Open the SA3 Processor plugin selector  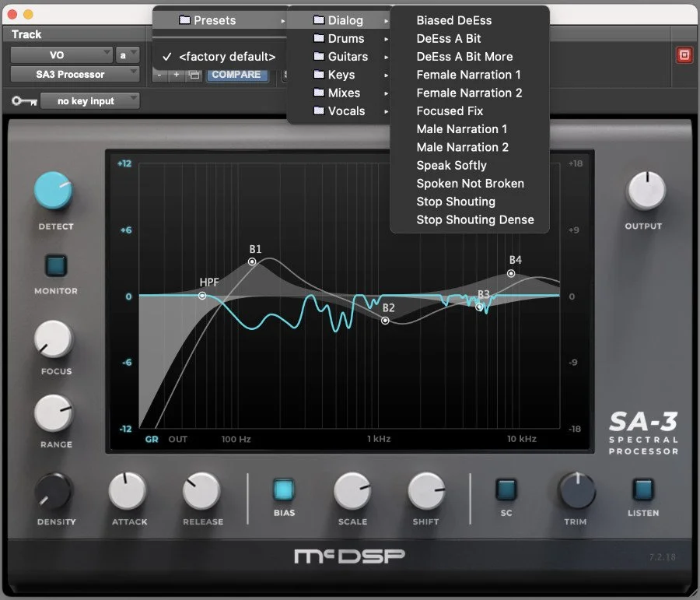tap(74, 74)
